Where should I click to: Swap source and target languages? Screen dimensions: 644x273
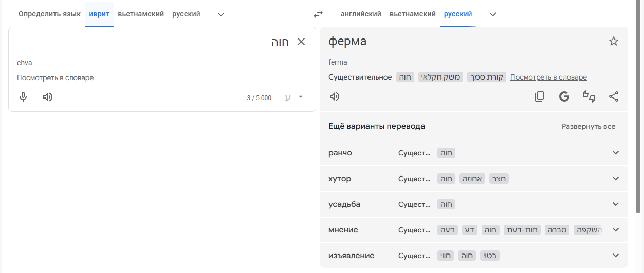click(318, 14)
